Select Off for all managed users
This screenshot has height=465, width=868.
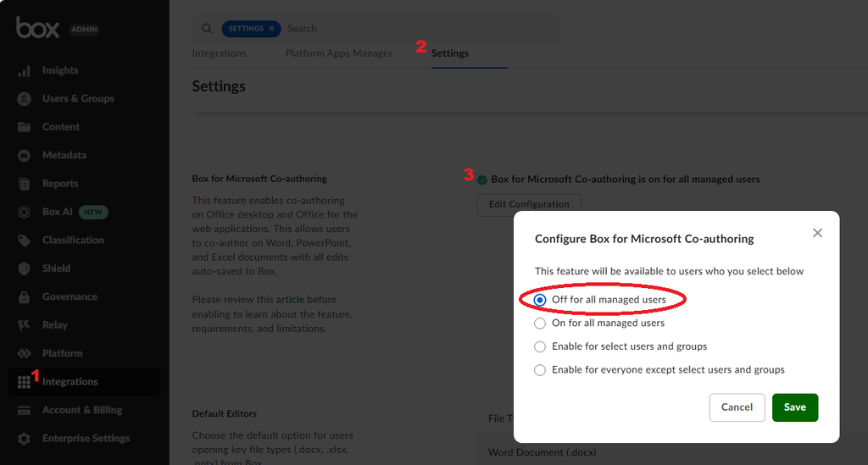(540, 300)
